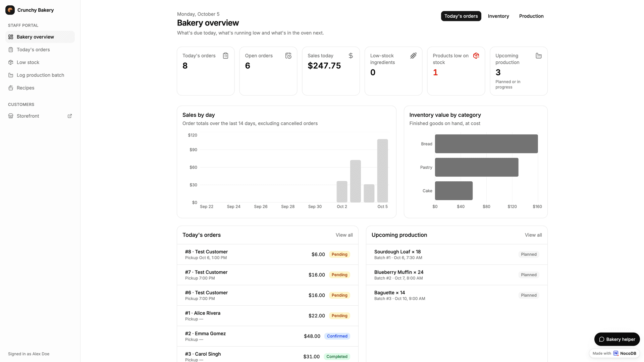644x362 pixels.
Task: Click the NocoDB logo icon
Action: [616, 353]
